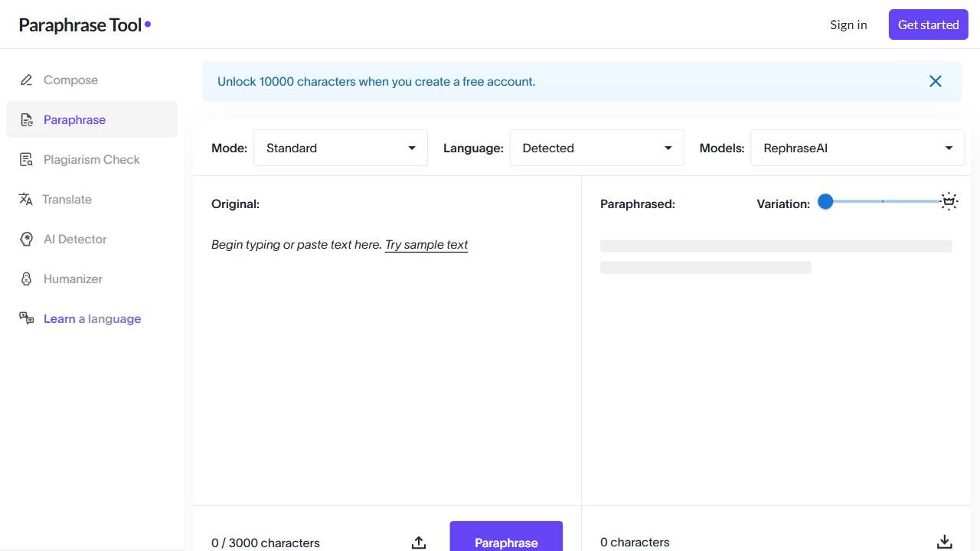Open the Models dropdown showing RephraseAI
The height and width of the screenshot is (551, 980).
[857, 148]
